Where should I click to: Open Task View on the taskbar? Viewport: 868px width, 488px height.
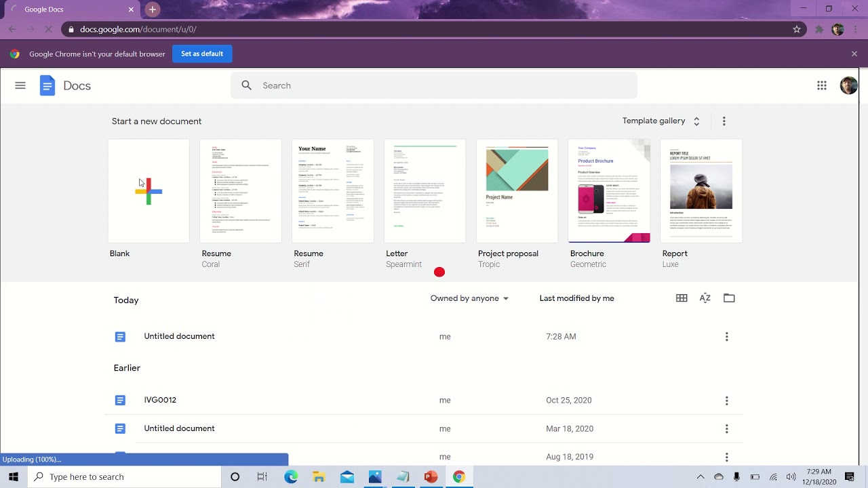tap(262, 476)
